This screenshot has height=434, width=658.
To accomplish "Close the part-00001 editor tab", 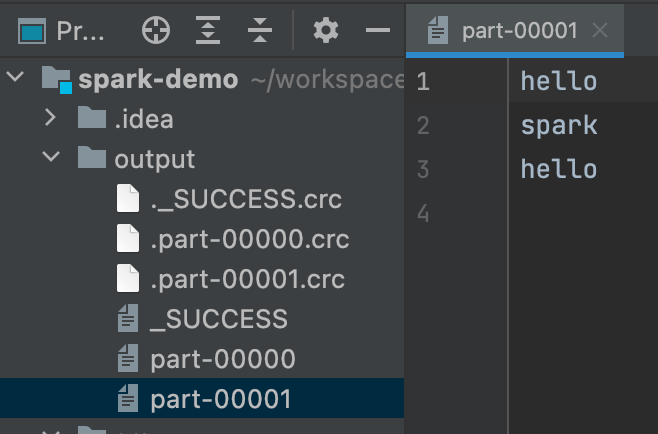I will pos(600,31).
